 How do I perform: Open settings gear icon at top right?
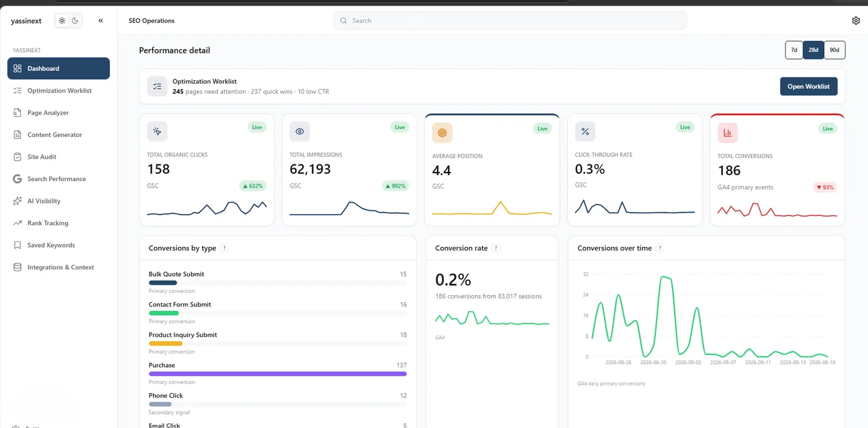tap(856, 20)
